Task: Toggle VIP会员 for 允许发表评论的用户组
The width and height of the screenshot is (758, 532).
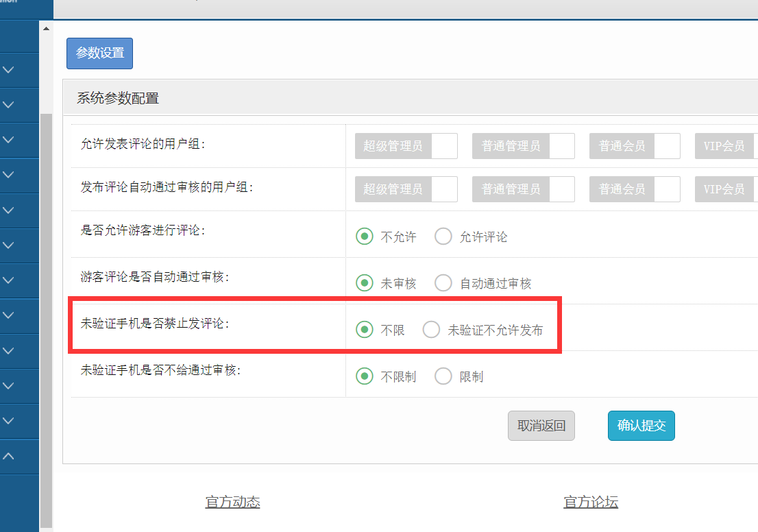Action: (726, 146)
